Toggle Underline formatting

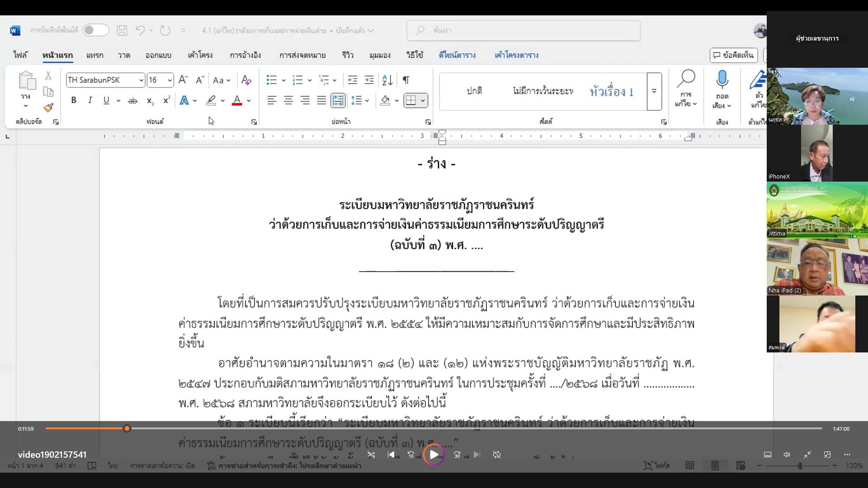[x=106, y=100]
